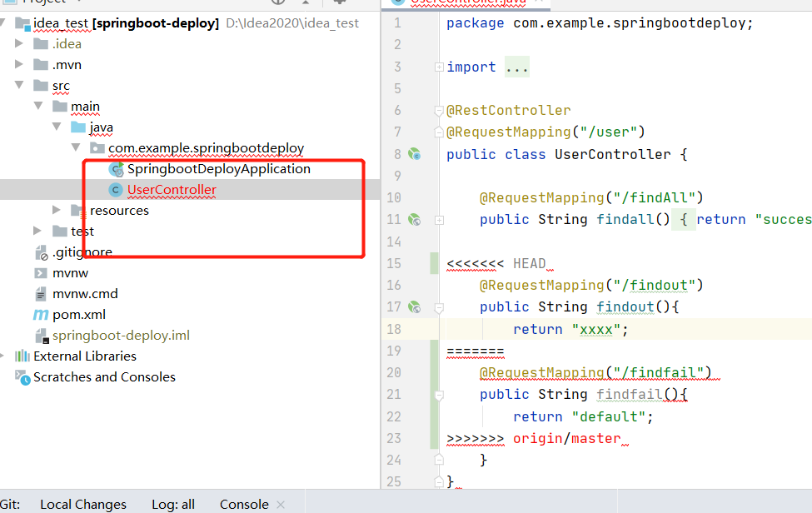812x513 pixels.
Task: Select Scratches and Consoles node
Action: click(105, 377)
